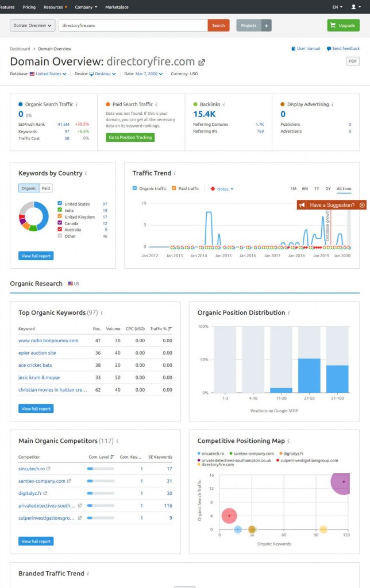370x588 pixels.
Task: Open samtex-company.com external link icon
Action: (69, 481)
